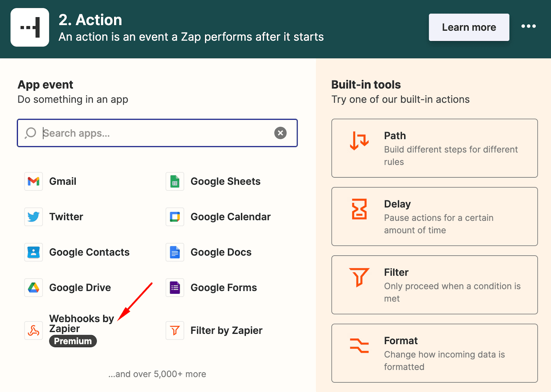Viewport: 551px width, 392px height.
Task: Clear the search apps field
Action: 280,133
